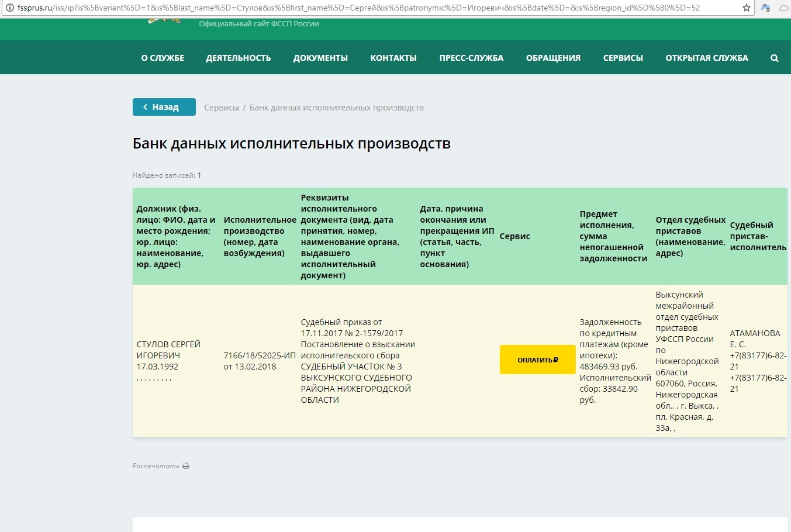Click the Официальный сайт ФССП России header text
This screenshot has height=532, width=791.
[259, 24]
